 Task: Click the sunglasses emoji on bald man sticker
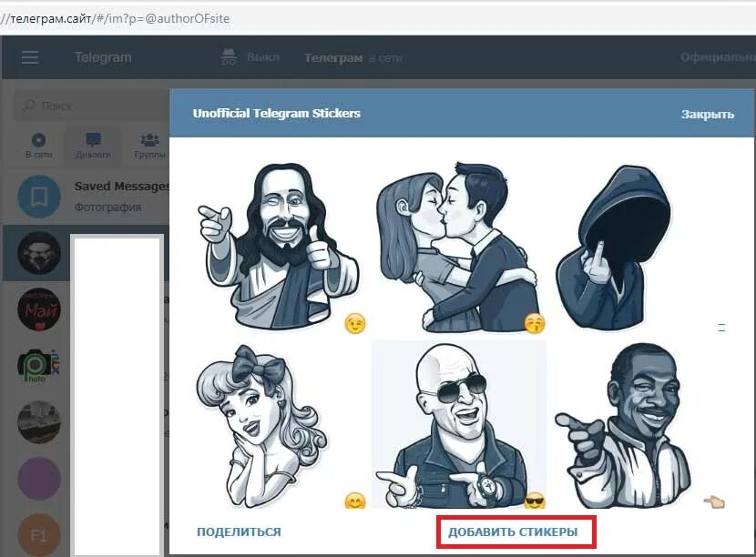point(536,501)
